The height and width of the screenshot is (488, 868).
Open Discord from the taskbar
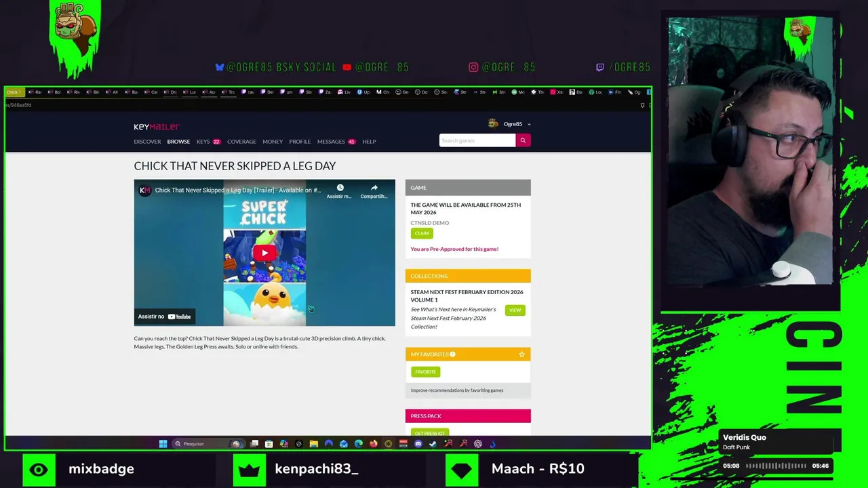pos(418,444)
